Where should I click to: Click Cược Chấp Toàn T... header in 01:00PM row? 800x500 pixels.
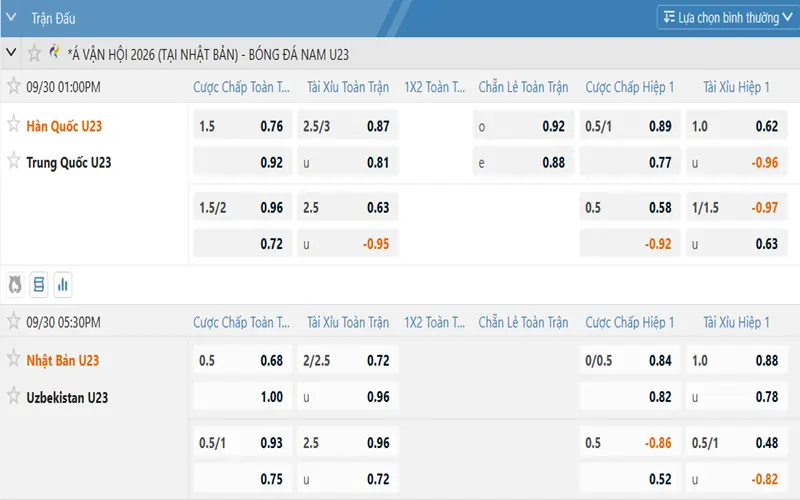click(241, 87)
